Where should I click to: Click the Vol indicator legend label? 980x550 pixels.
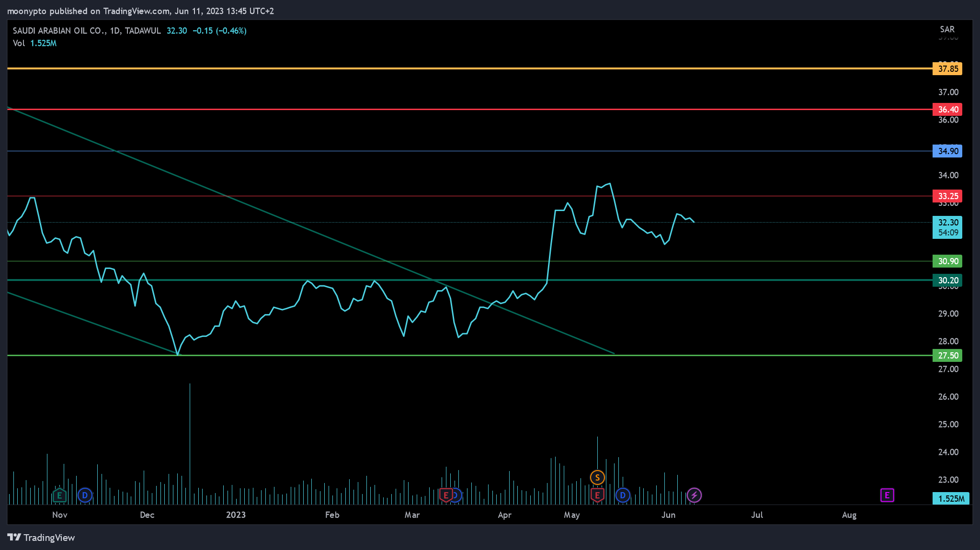tap(19, 43)
